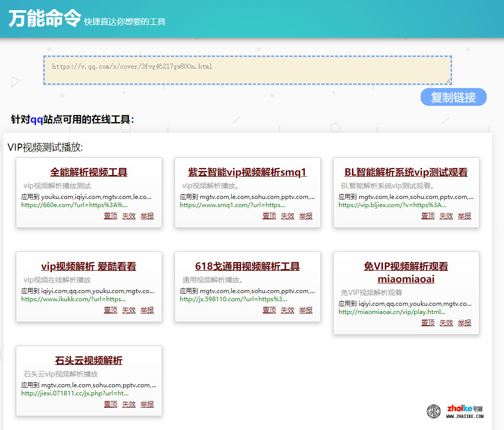Open the 618戈通用视频解析工具 link
This screenshot has width=504, height=430.
(x=247, y=266)
